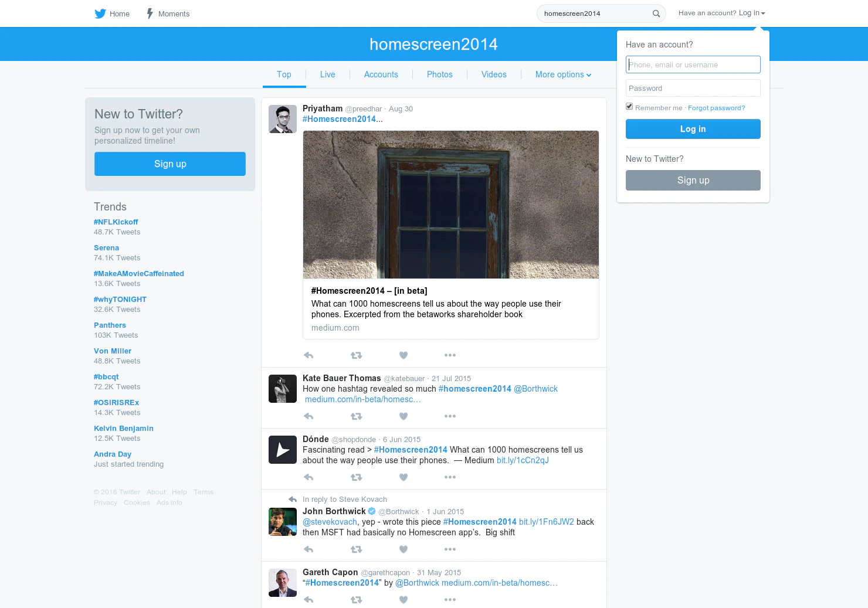Open the Panthers trend
The image size is (868, 608).
110,325
